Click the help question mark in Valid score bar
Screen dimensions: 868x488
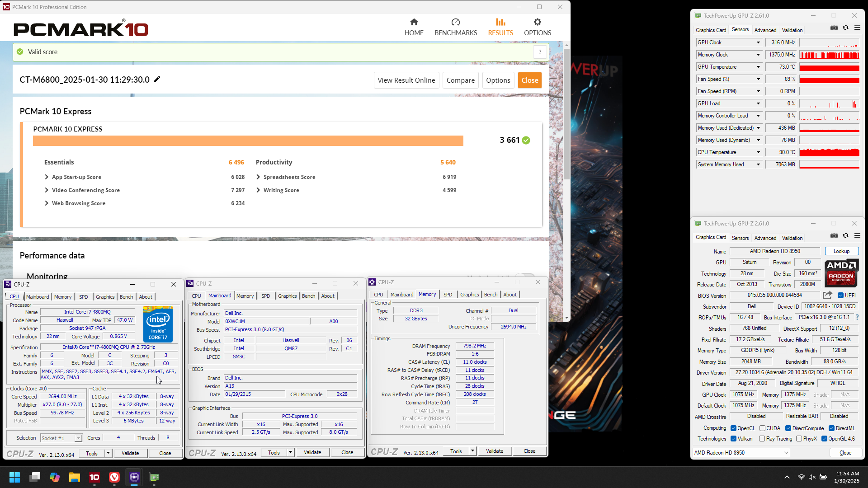click(x=540, y=52)
